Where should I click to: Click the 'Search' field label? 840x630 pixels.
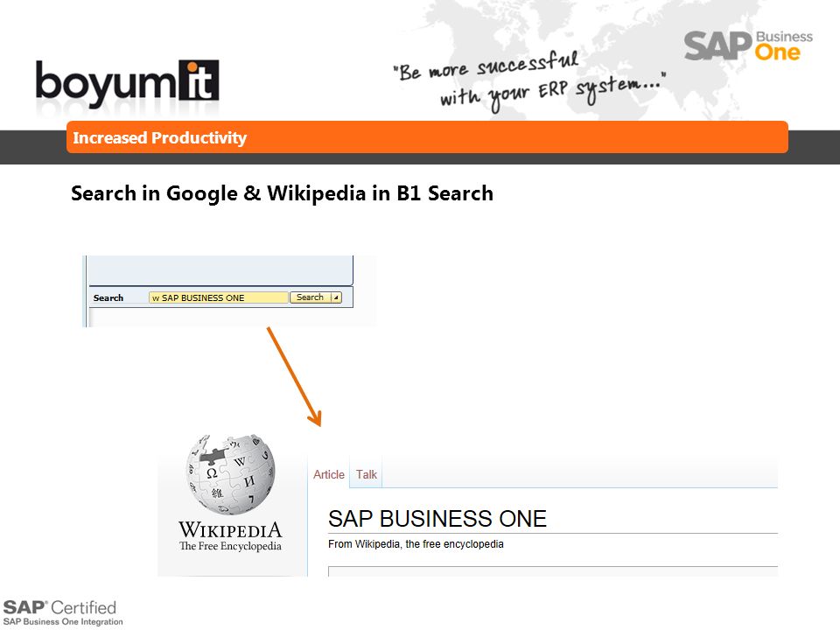(x=108, y=297)
